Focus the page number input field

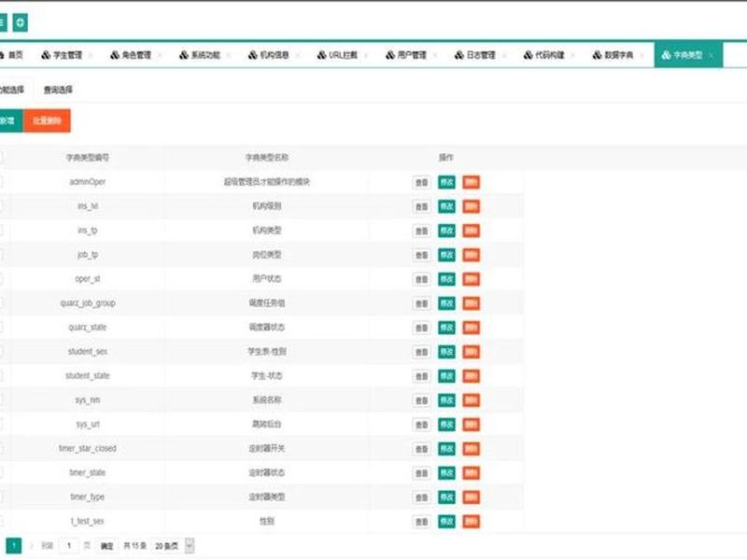(69, 546)
